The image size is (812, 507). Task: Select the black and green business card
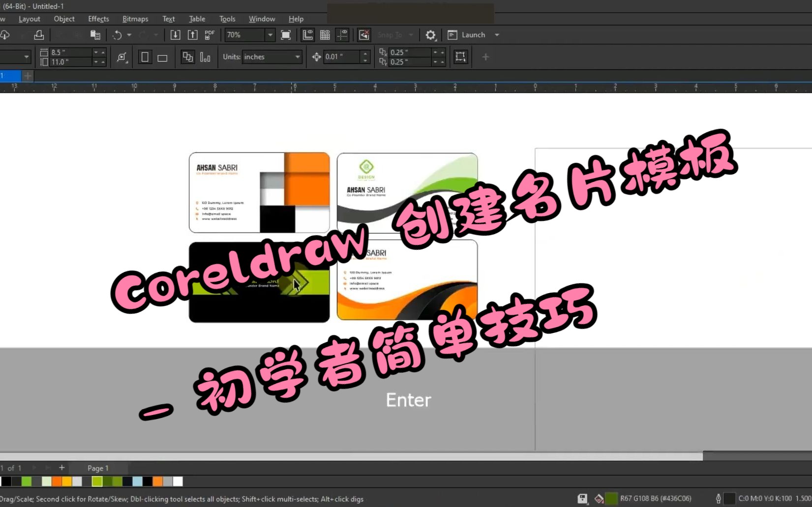click(259, 282)
